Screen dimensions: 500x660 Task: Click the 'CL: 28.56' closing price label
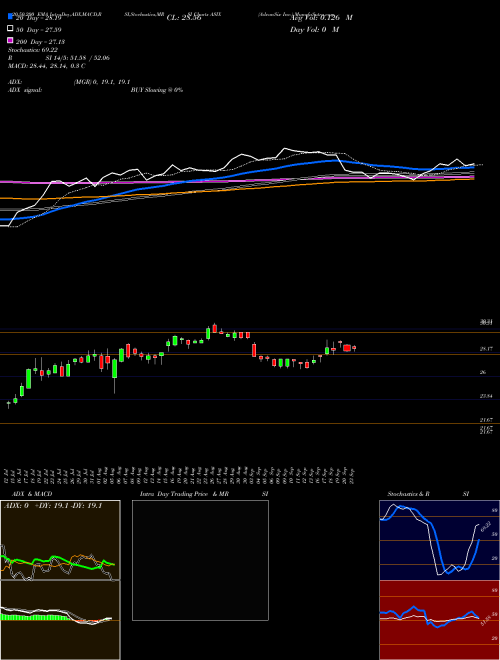point(184,18)
